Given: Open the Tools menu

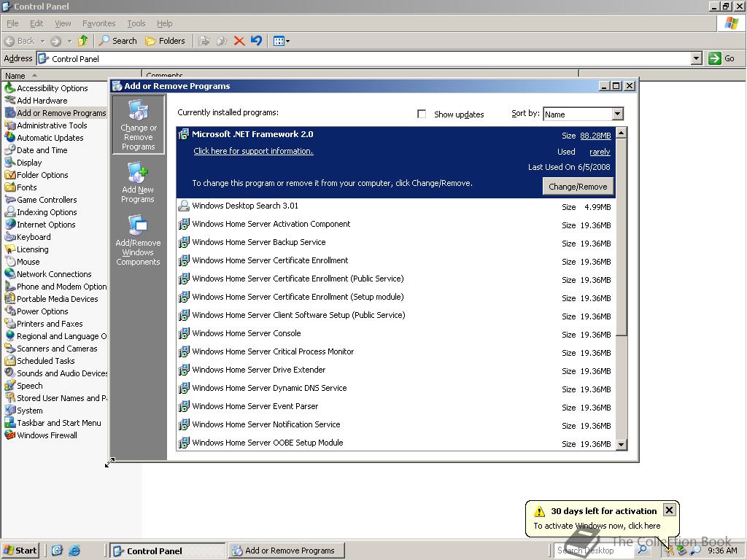Looking at the screenshot, I should [x=136, y=23].
